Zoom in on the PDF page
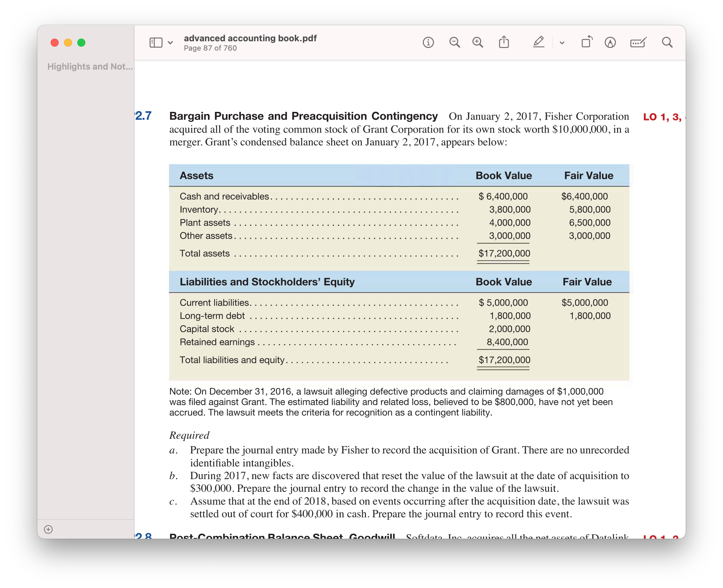The width and height of the screenshot is (723, 588). pos(477,42)
